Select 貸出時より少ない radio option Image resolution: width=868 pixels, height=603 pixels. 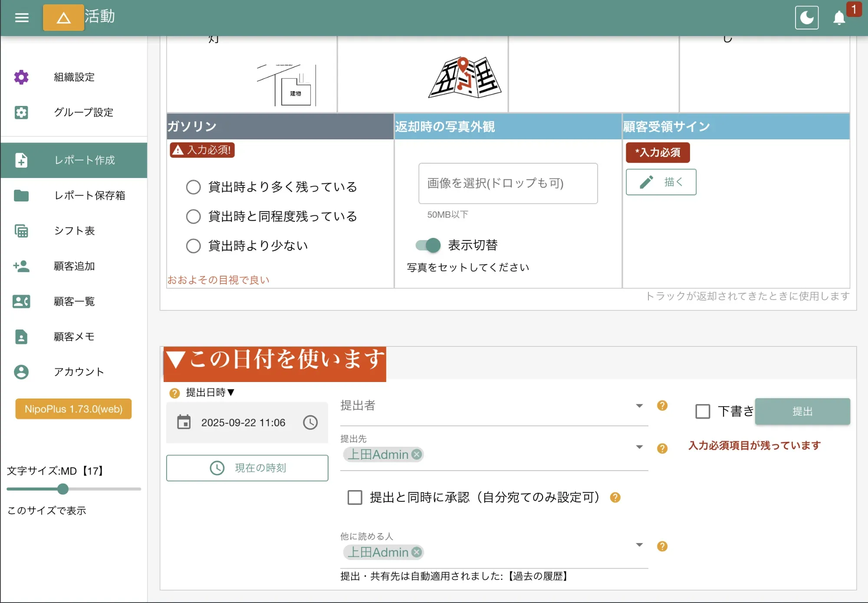click(x=193, y=245)
